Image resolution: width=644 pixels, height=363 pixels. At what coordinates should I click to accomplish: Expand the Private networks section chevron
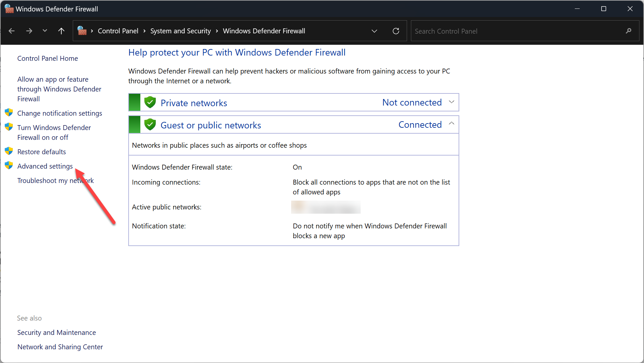pos(451,102)
